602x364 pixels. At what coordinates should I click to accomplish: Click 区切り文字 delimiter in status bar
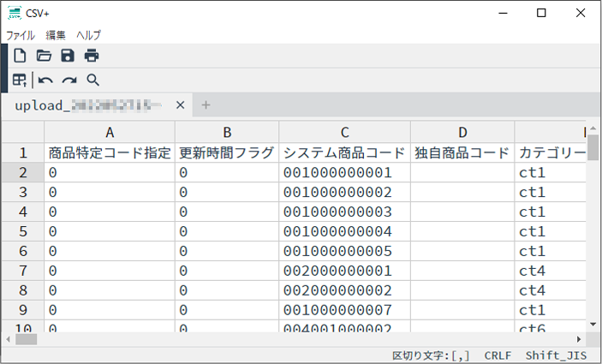(x=431, y=355)
